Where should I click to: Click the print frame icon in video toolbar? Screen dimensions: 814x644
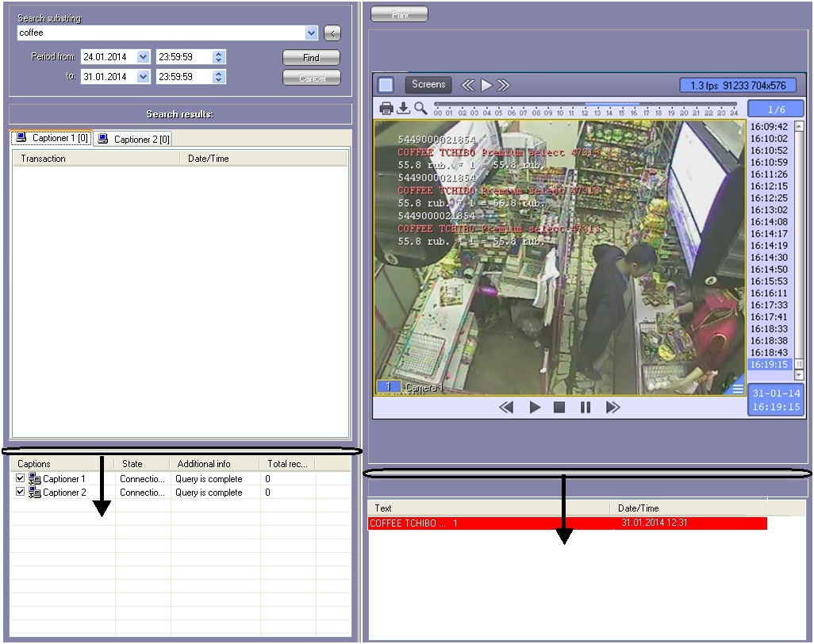click(x=386, y=109)
